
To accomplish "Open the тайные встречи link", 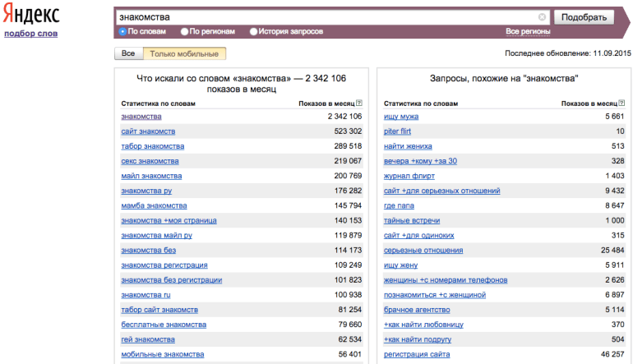I will [412, 221].
